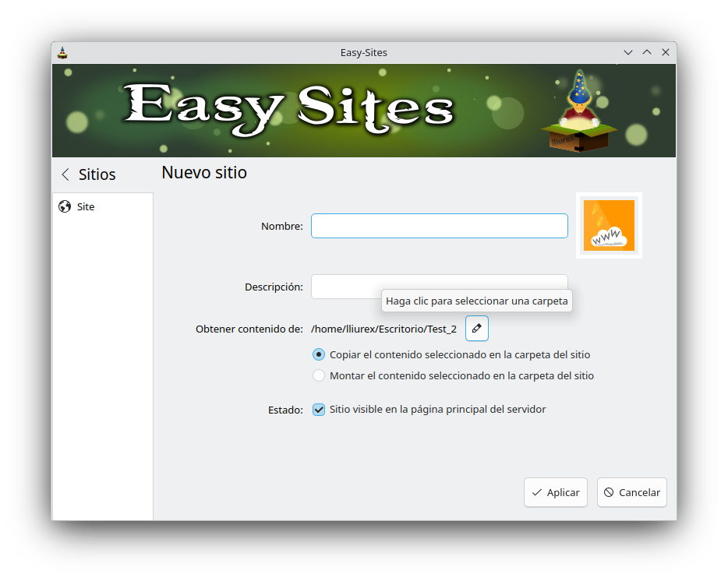
Task: Click the 'Haga clic para seleccionar una carpeta' tooltip
Action: coord(476,301)
